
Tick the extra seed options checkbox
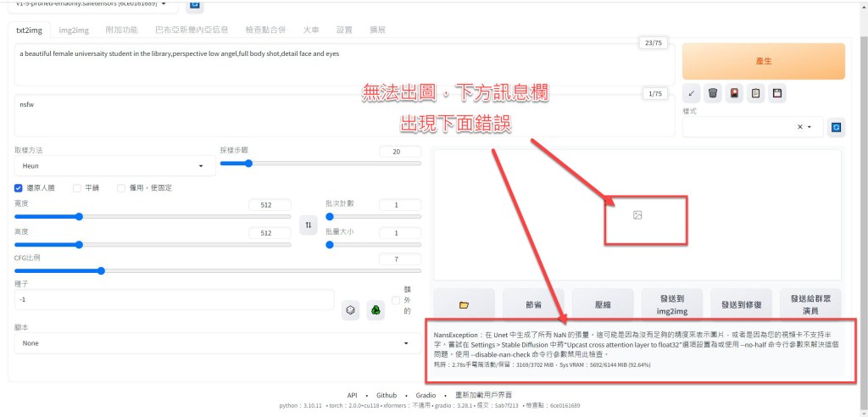396,300
